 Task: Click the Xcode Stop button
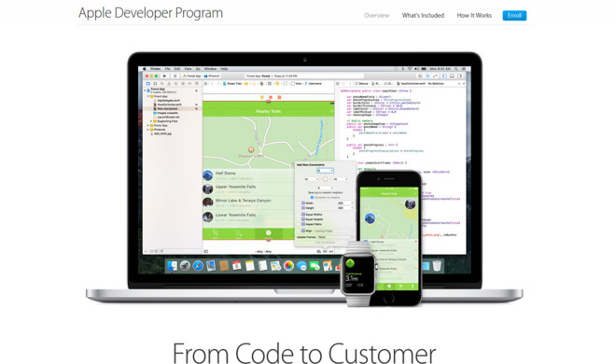[175, 76]
